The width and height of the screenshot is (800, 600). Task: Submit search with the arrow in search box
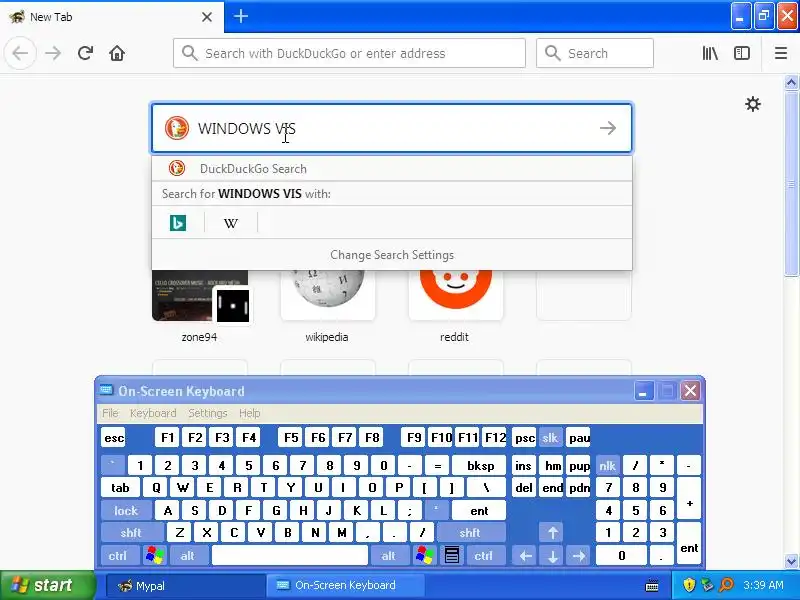(x=608, y=128)
